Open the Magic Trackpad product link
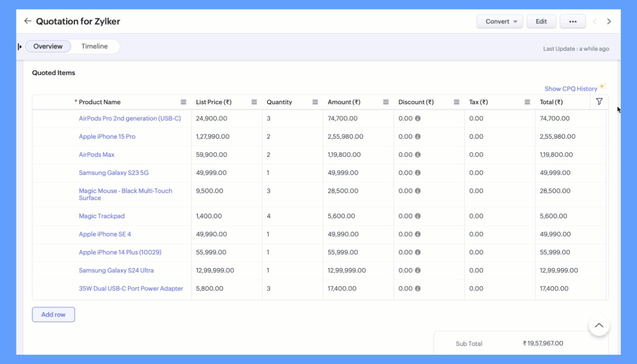637x364 pixels. click(x=102, y=216)
